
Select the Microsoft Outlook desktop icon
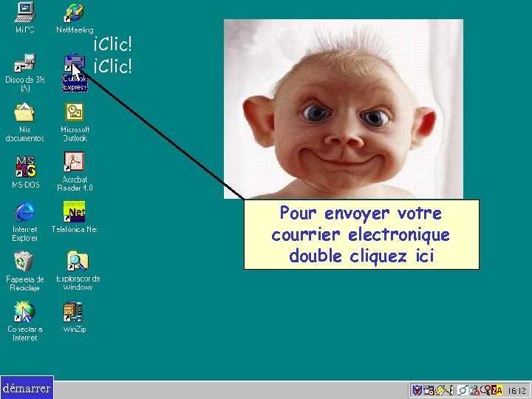75,112
